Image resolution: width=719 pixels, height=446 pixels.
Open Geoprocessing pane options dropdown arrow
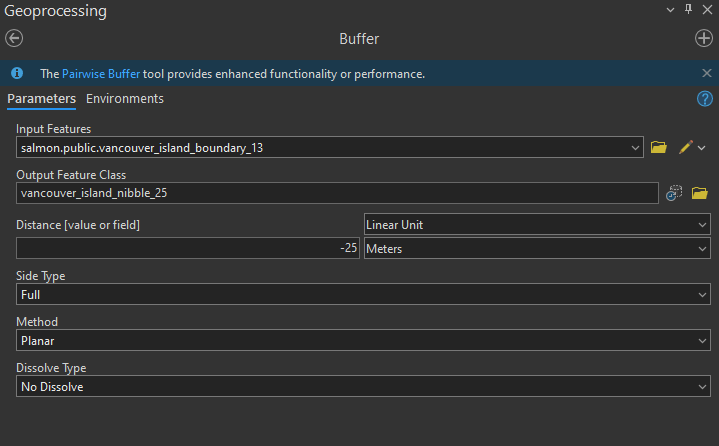pos(670,10)
